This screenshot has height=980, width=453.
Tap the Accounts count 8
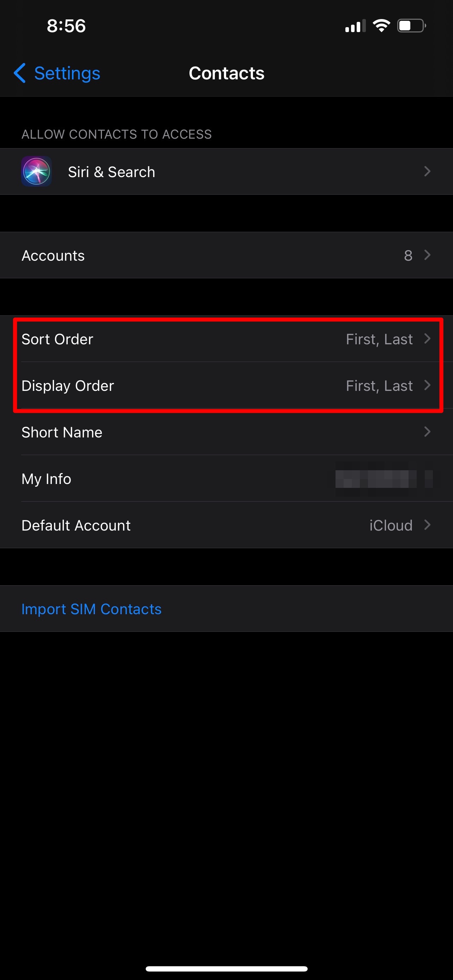(408, 256)
